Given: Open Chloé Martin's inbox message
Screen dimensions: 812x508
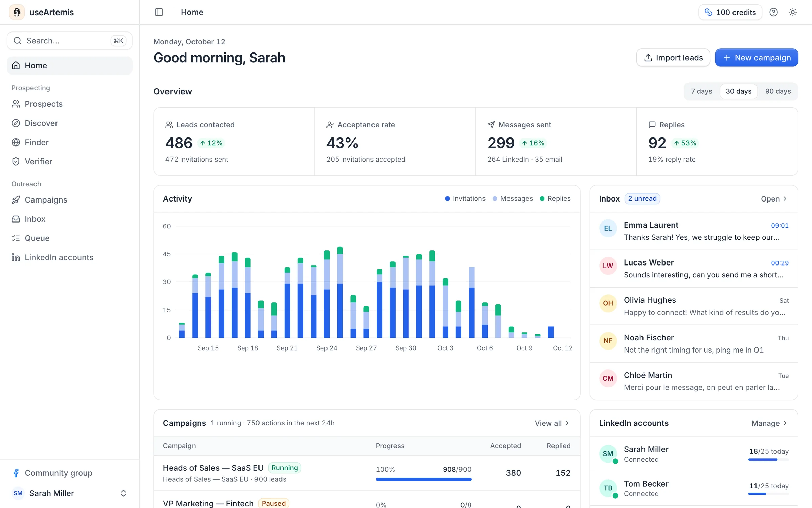Looking at the screenshot, I should 694,381.
